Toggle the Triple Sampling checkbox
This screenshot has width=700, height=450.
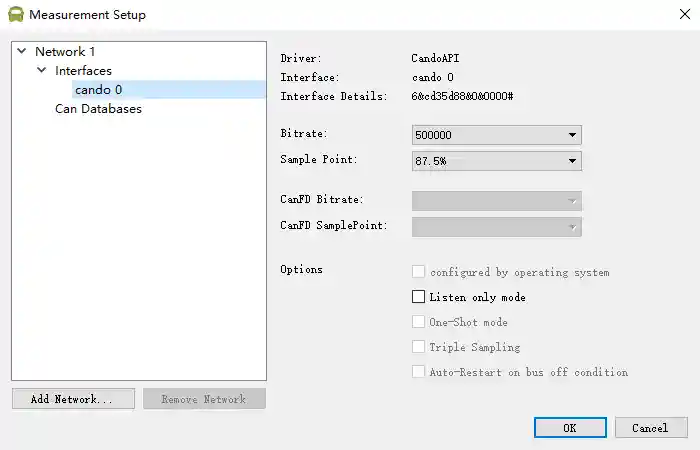[419, 347]
